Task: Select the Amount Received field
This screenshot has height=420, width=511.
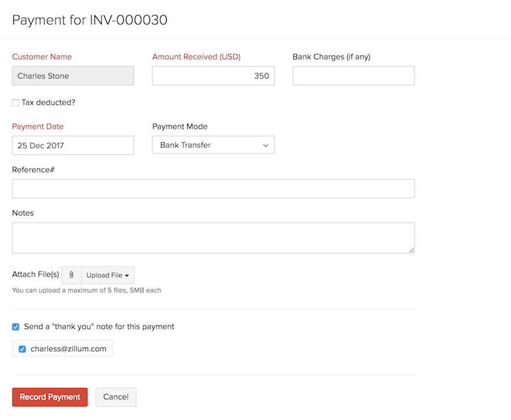Action: pos(213,75)
